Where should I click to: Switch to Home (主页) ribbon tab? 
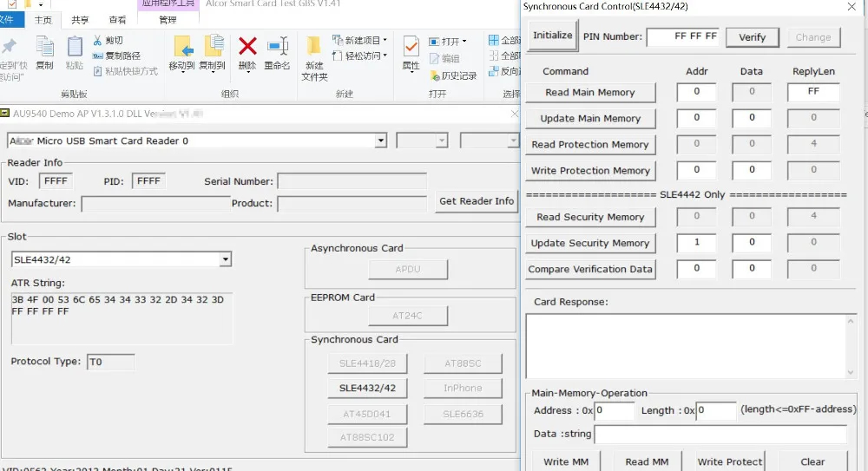(x=43, y=20)
